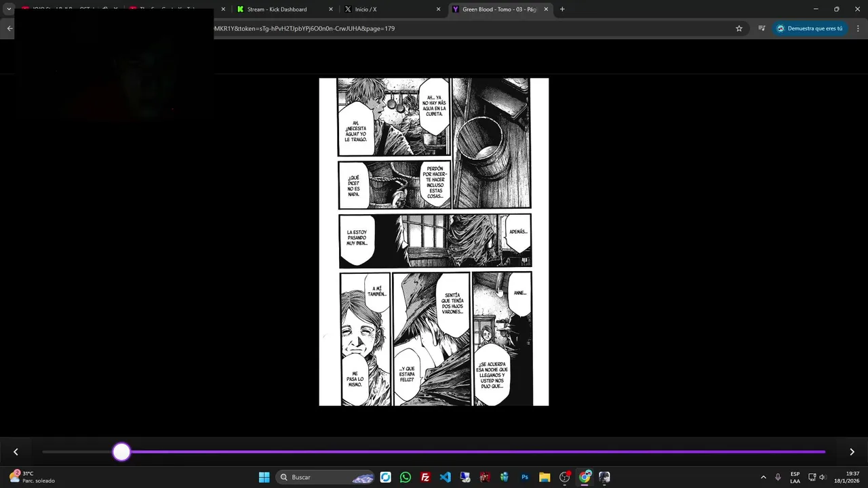Open the Windows Start menu
868x488 pixels.
pos(264,477)
